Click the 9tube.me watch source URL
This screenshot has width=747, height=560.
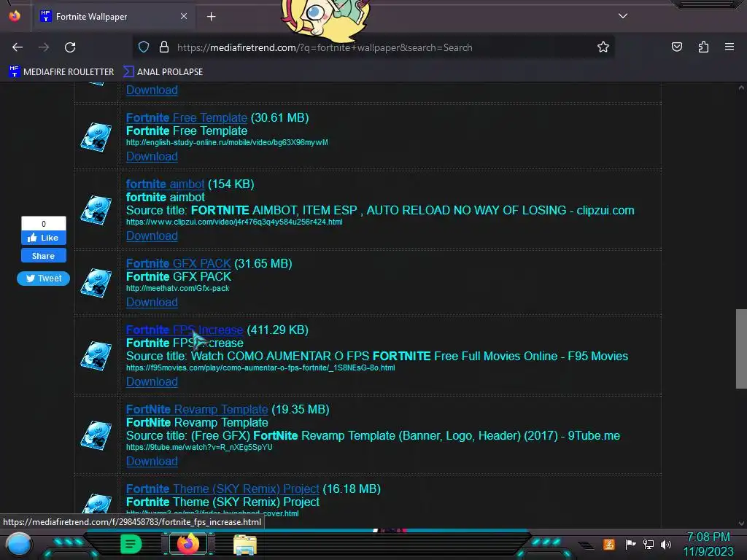point(199,447)
